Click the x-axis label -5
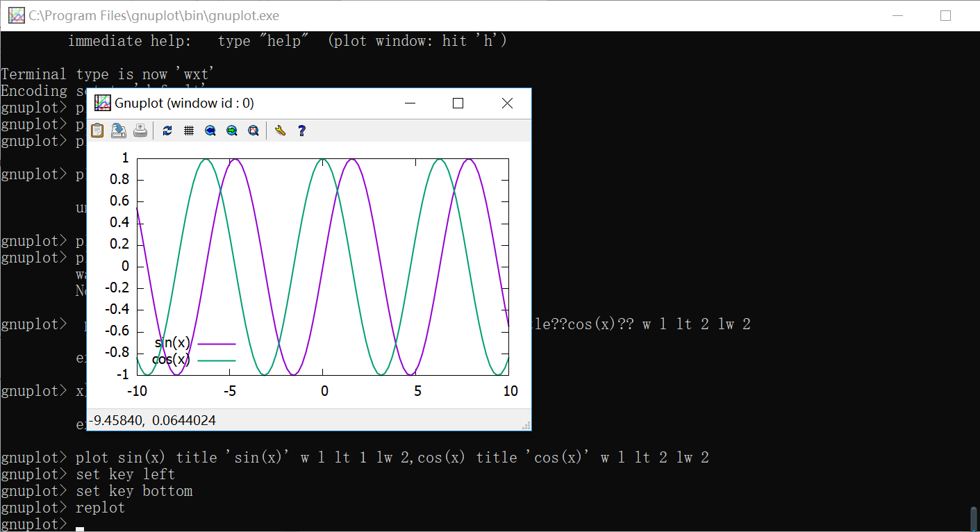Viewport: 980px width, 532px height. pos(230,391)
